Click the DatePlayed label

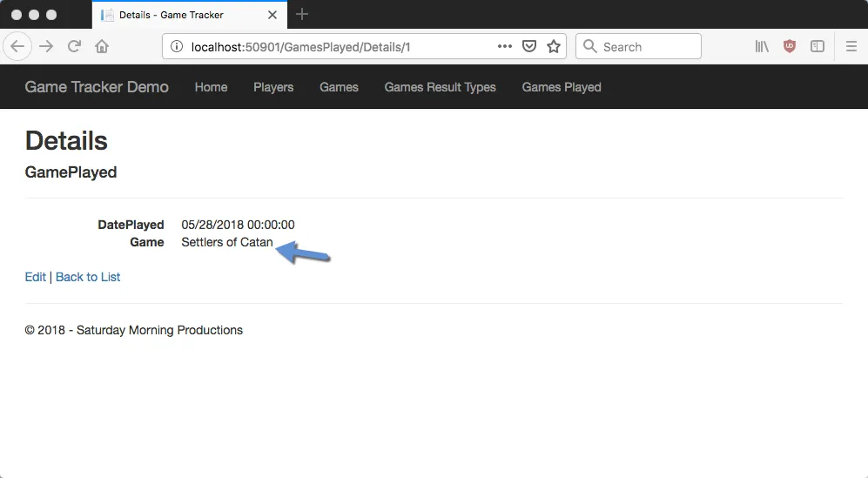click(x=131, y=225)
